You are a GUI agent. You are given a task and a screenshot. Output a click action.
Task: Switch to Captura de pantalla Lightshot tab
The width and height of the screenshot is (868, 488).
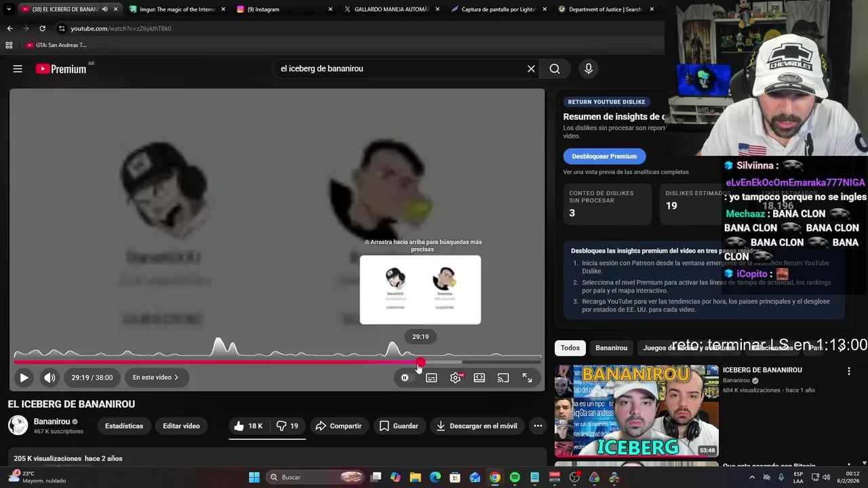tap(498, 9)
